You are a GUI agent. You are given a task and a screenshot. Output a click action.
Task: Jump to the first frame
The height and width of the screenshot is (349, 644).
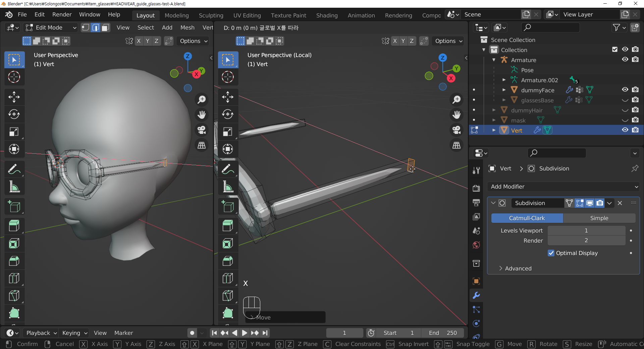(214, 333)
